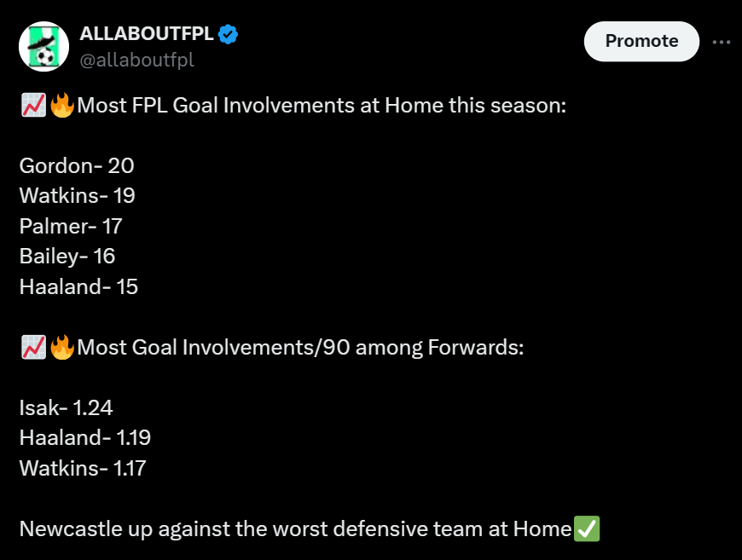Click the ALLABOUTFPL display name
Image resolution: width=742 pixels, height=560 pixels.
(146, 35)
